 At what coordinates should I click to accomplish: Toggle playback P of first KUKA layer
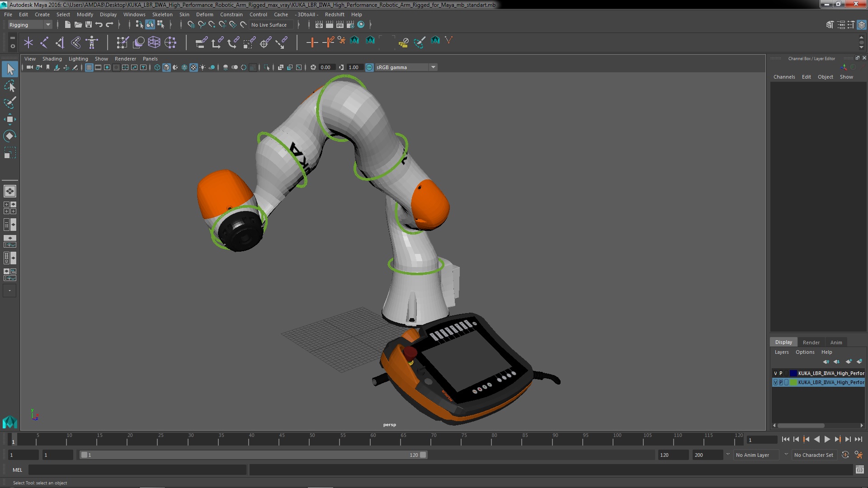781,373
